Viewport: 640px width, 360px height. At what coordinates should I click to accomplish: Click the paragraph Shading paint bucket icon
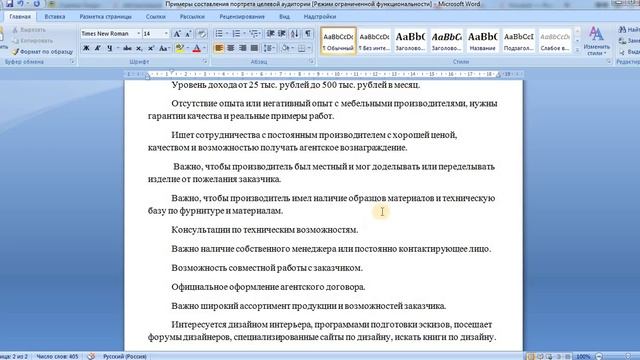click(x=285, y=48)
